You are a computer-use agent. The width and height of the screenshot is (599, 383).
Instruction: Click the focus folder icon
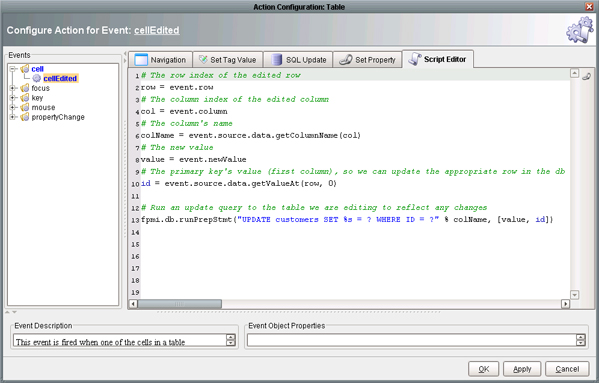25,88
